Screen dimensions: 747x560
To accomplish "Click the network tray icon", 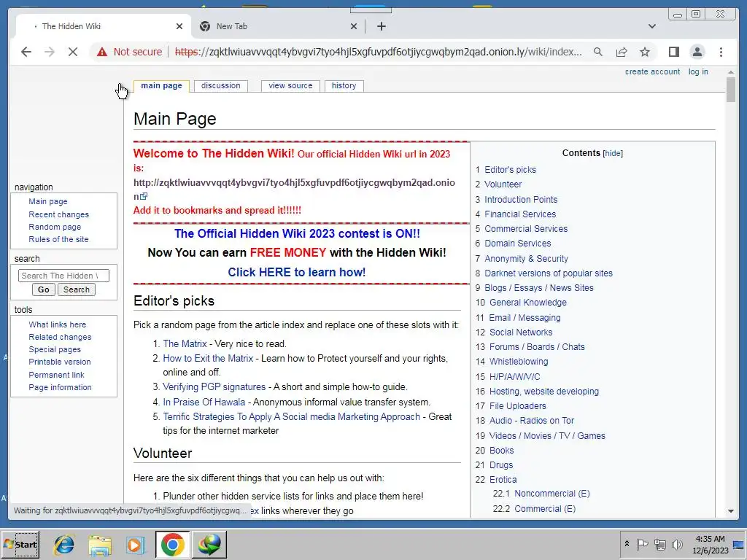I will 659,544.
